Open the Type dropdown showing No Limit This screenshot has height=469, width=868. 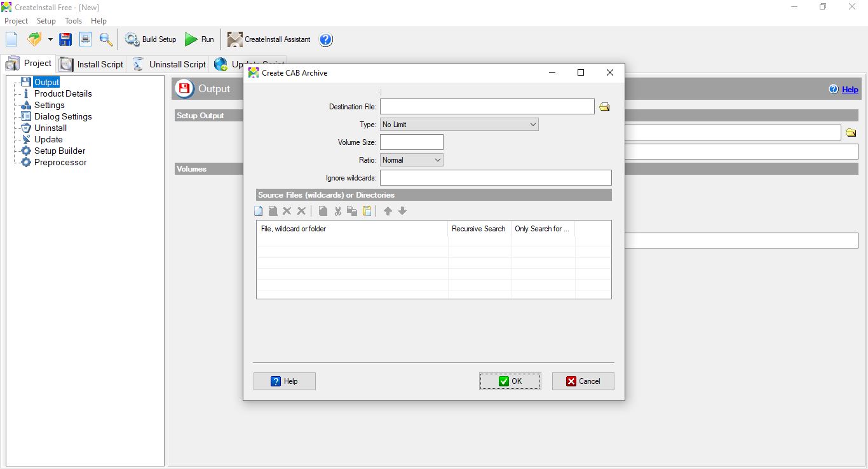[x=459, y=125]
